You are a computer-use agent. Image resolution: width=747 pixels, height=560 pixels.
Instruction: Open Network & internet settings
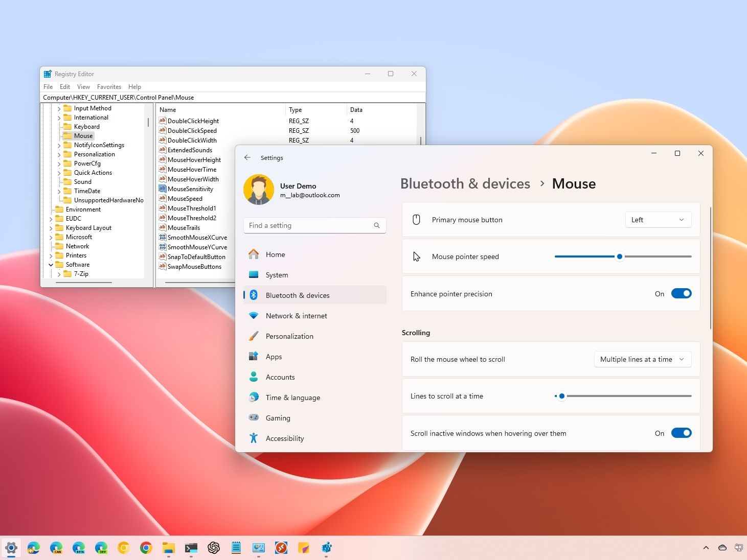[x=296, y=316]
